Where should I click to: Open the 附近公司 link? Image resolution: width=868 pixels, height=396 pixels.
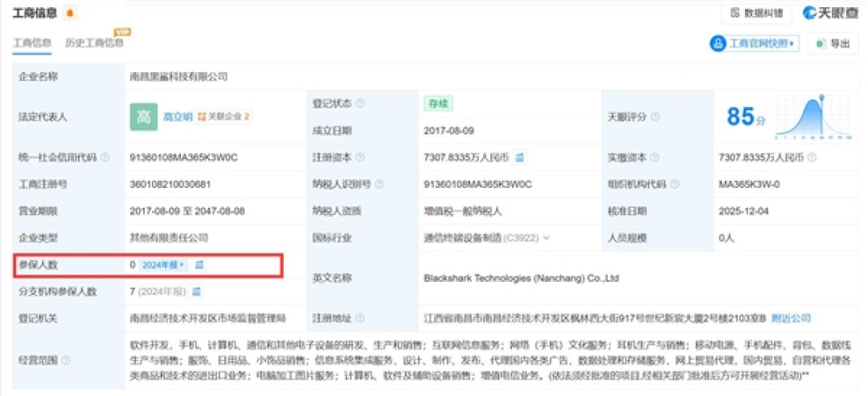pos(791,319)
